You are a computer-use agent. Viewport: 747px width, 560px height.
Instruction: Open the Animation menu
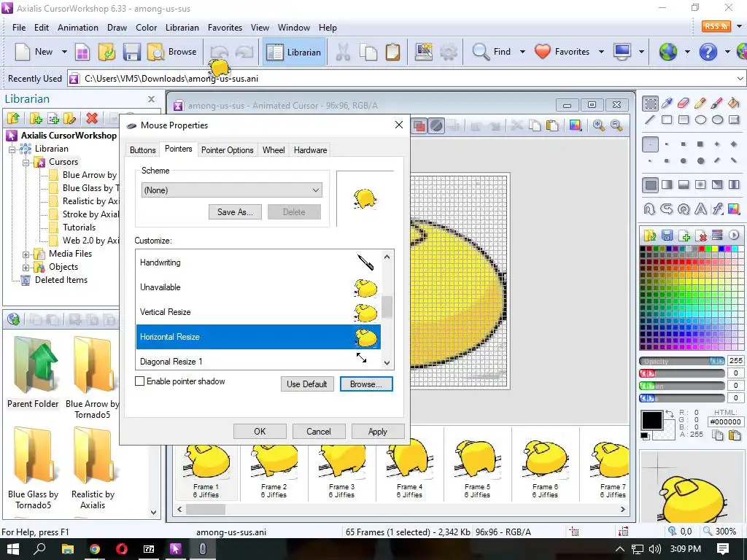pyautogui.click(x=77, y=28)
